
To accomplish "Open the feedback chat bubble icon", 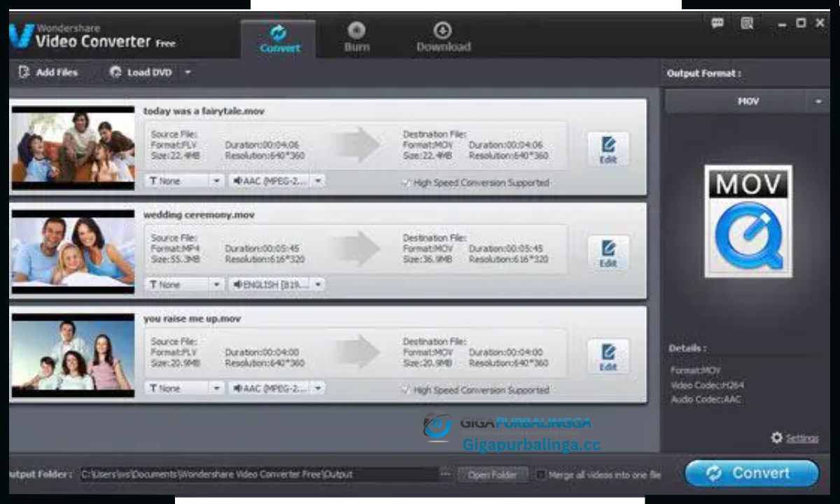I will click(717, 23).
